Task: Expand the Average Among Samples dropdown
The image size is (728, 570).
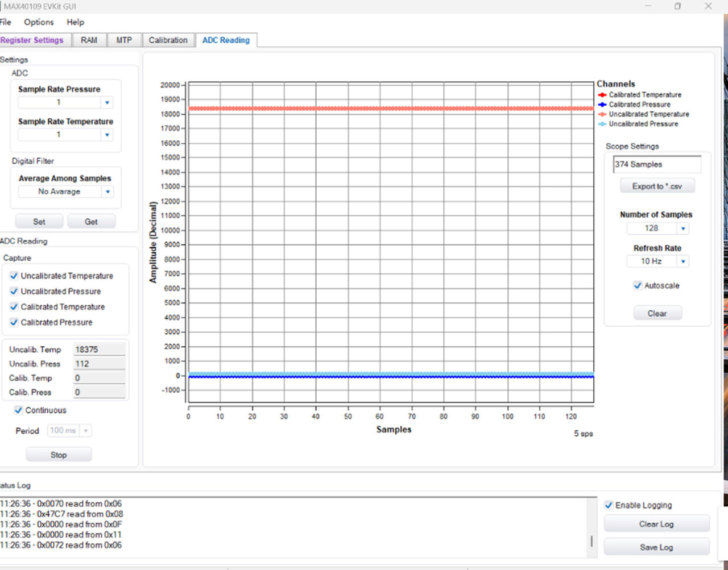Action: tap(107, 192)
